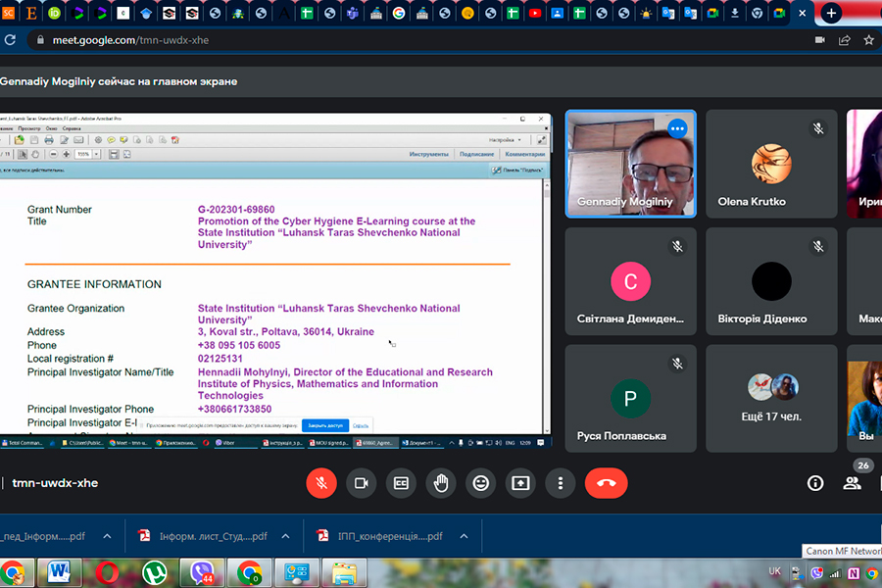Expand the 'Інформ. лист_Студ' download options chevron

(285, 537)
